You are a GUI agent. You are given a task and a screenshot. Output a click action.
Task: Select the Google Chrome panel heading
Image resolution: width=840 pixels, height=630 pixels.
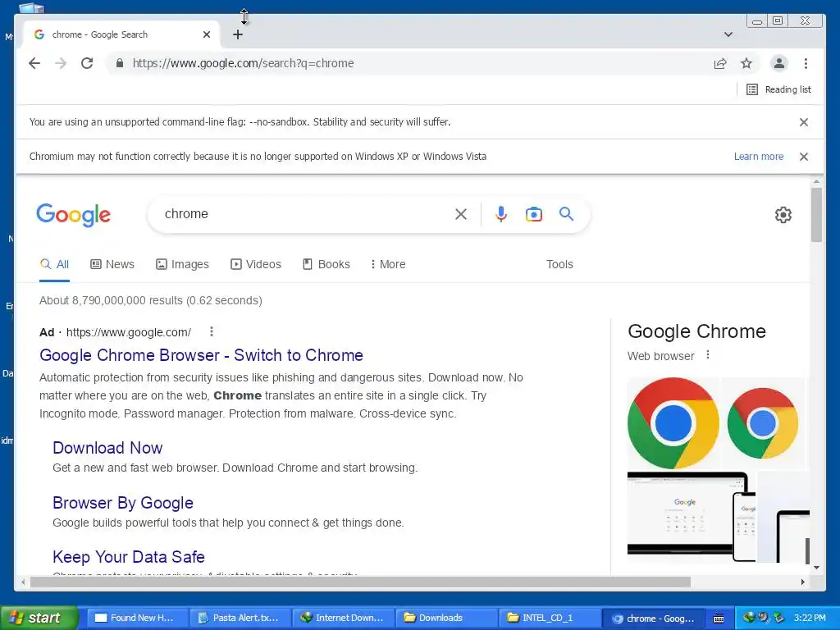tap(696, 331)
